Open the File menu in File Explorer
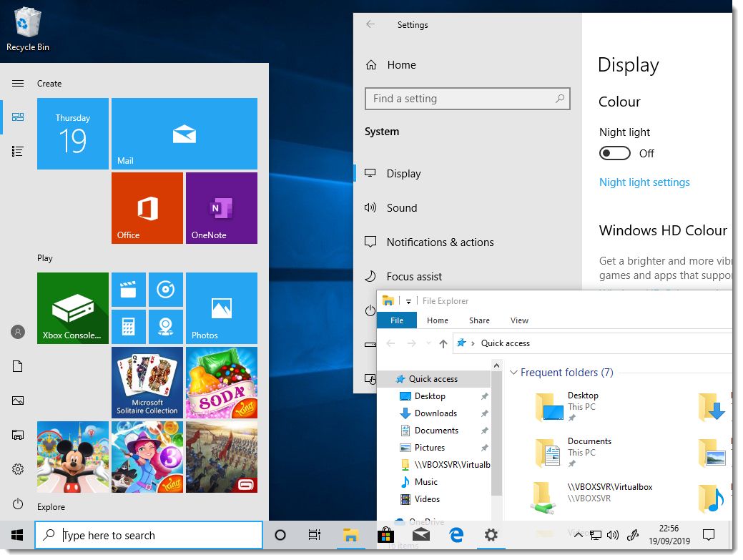Image resolution: width=743 pixels, height=560 pixels. click(x=396, y=320)
